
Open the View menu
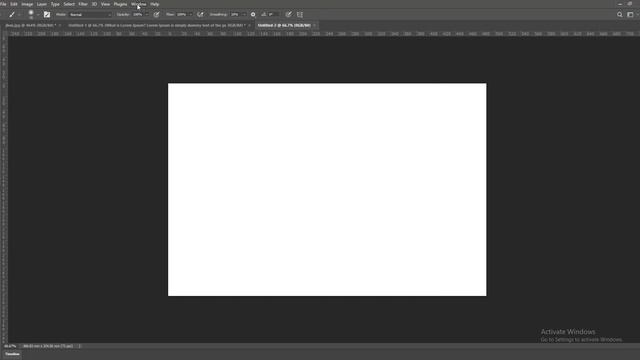(105, 4)
